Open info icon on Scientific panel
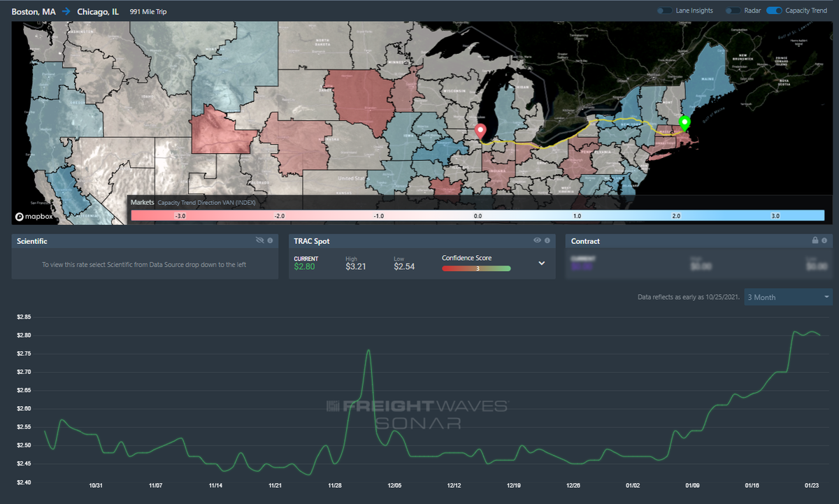 [x=270, y=240]
